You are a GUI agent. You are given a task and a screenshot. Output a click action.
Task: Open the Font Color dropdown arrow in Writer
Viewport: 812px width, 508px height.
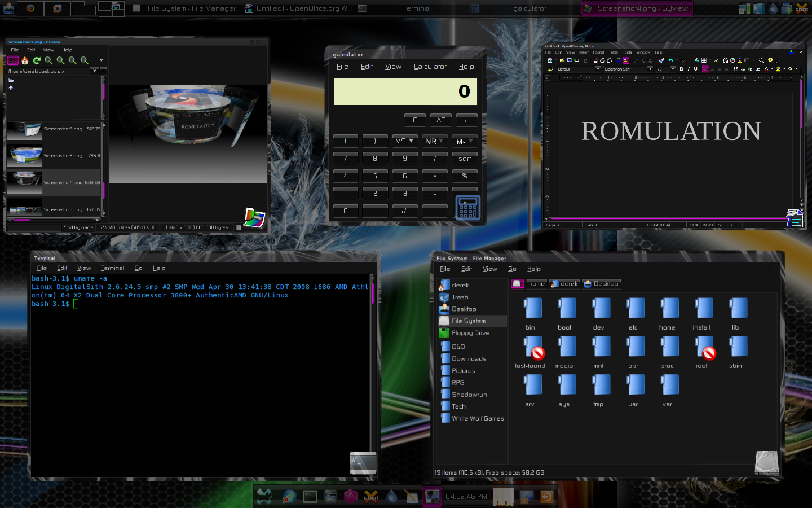[x=772, y=69]
